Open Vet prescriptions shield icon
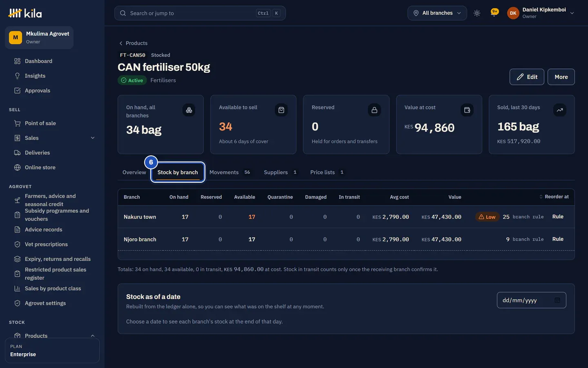 17,245
